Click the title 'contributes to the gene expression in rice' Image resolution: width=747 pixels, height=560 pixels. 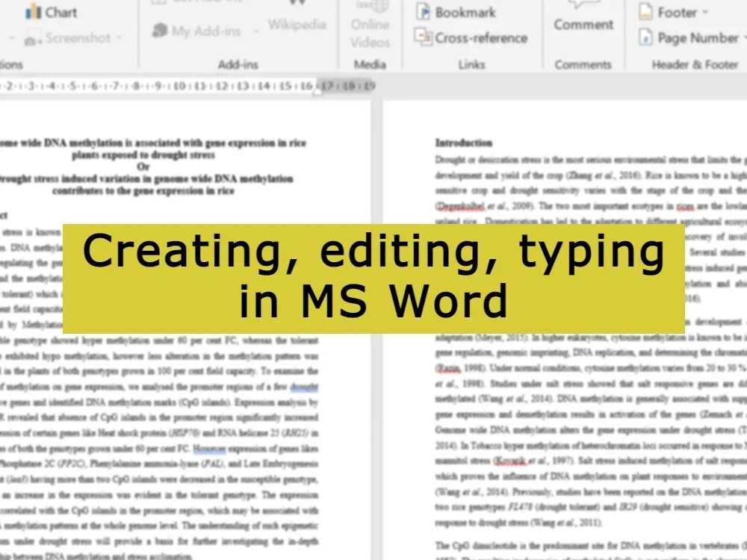[143, 191]
